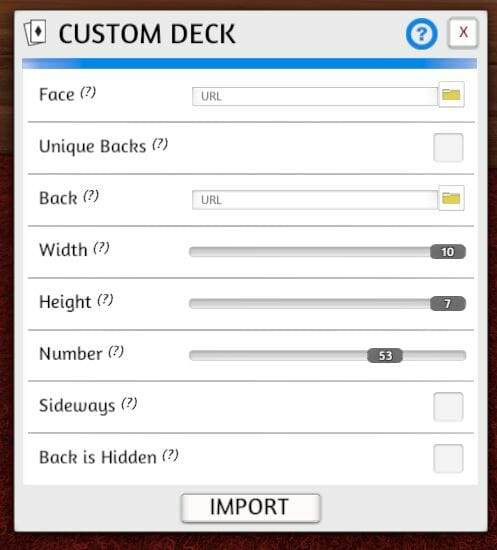Viewport: 497px width, 550px height.
Task: Click the playing cards deck icon
Action: pyautogui.click(x=35, y=33)
